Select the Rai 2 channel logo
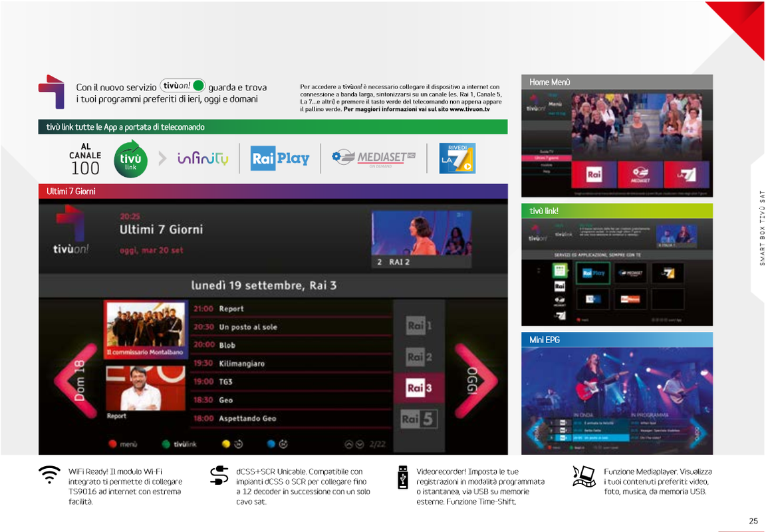 click(x=419, y=357)
